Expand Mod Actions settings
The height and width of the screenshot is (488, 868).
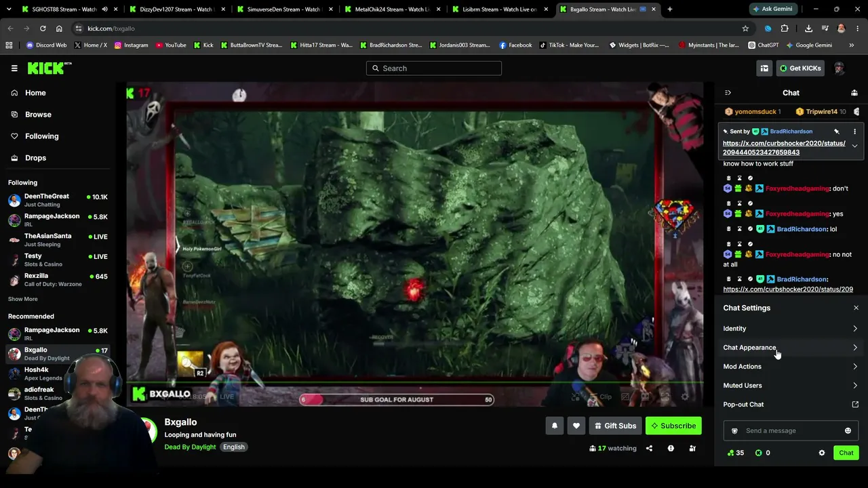(x=791, y=367)
